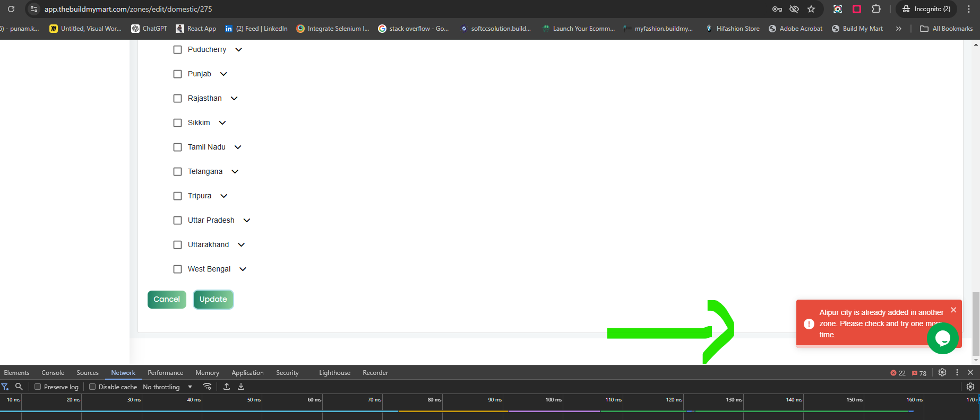Open Chrome's three-dot menu
This screenshot has height=420, width=980.
[x=969, y=9]
